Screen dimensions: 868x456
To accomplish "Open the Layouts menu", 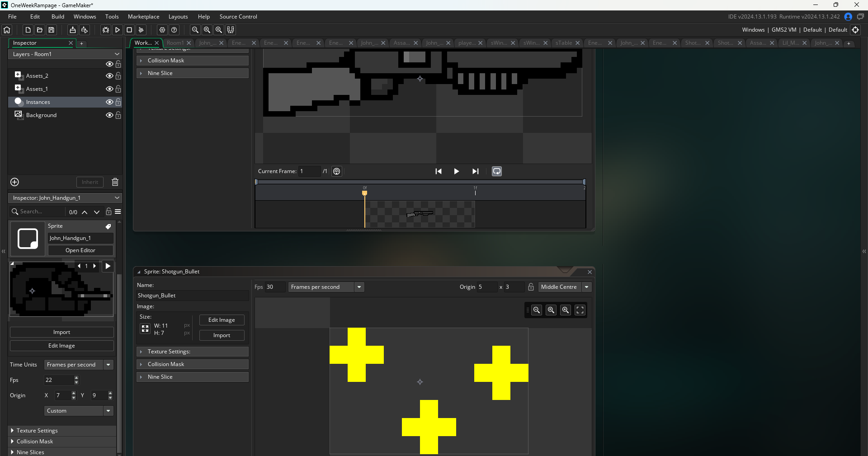I will [178, 17].
